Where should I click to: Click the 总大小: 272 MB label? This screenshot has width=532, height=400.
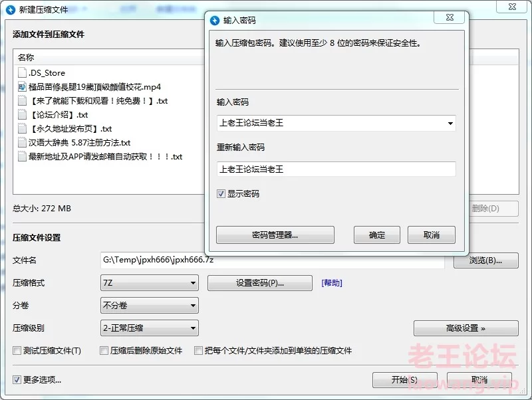pyautogui.click(x=42, y=208)
